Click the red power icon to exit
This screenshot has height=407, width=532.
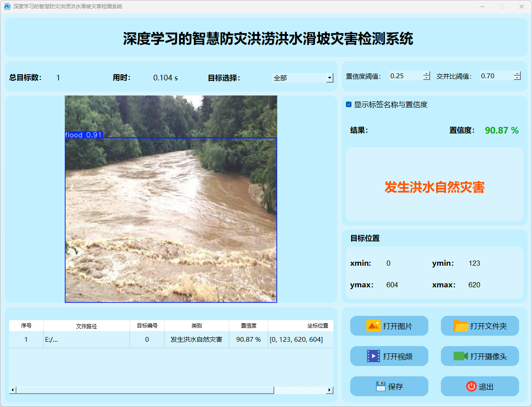(x=472, y=386)
